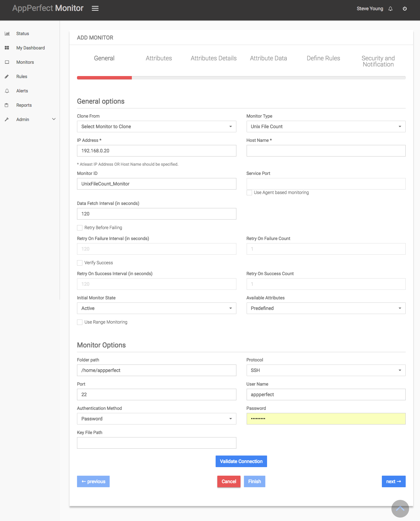420x521 pixels.
Task: Click the Host Name input field
Action: [326, 151]
